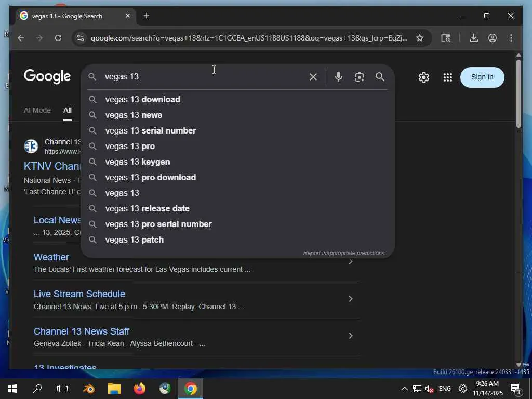Open the Channel 13 News Staff sitelink
This screenshot has height=399, width=532.
[x=82, y=331]
